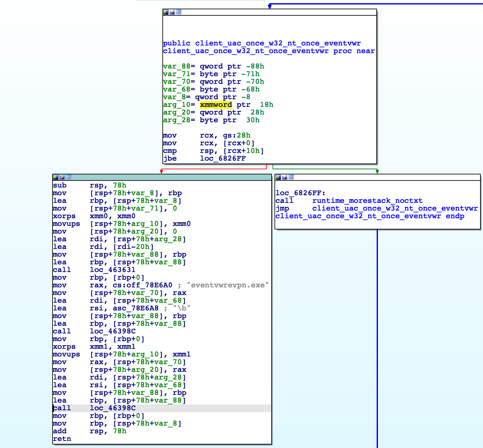Set node color of the loc_6826FF node
Screen dimensions: 483x448
click(x=278, y=177)
